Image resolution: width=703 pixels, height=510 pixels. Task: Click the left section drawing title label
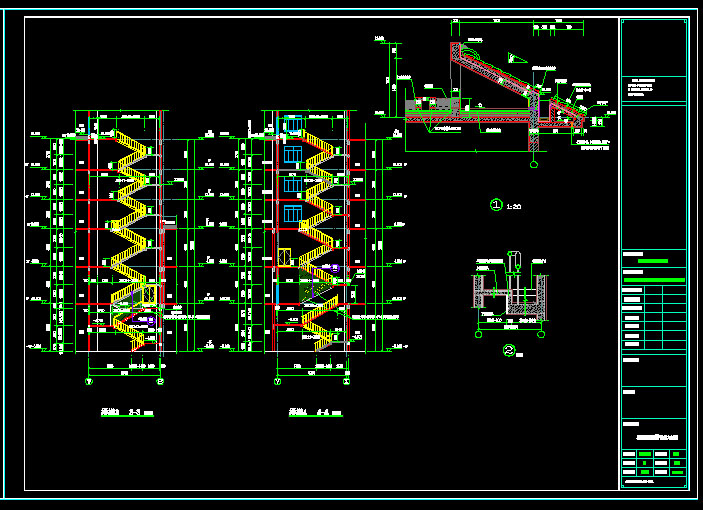pos(125,412)
